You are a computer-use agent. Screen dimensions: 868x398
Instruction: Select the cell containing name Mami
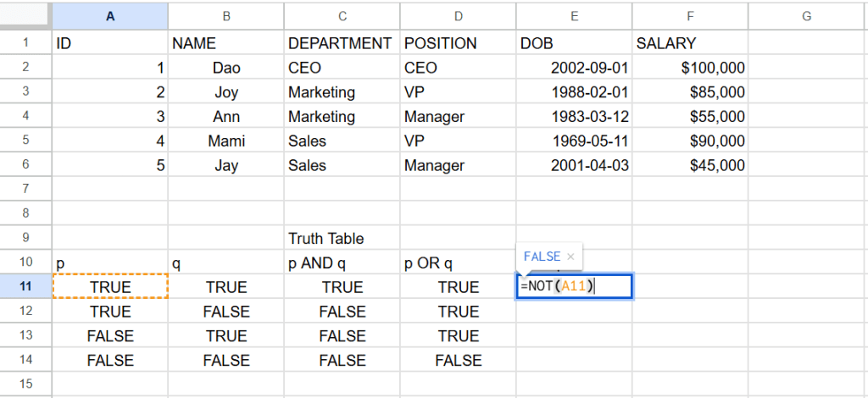coord(226,141)
